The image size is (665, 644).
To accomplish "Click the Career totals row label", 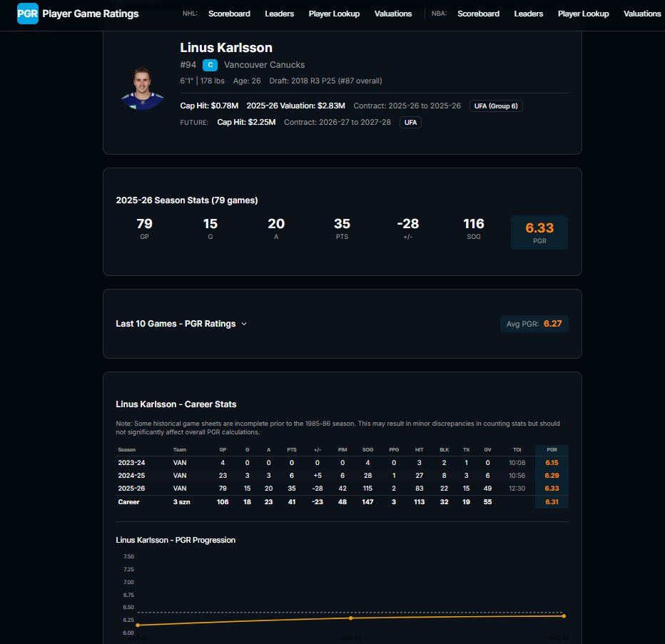I will click(128, 502).
